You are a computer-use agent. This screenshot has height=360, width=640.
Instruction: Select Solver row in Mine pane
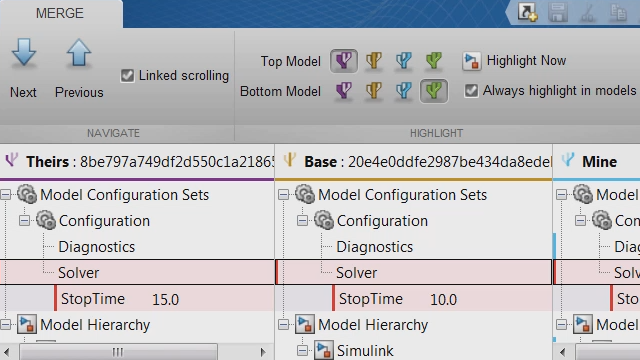(597, 272)
